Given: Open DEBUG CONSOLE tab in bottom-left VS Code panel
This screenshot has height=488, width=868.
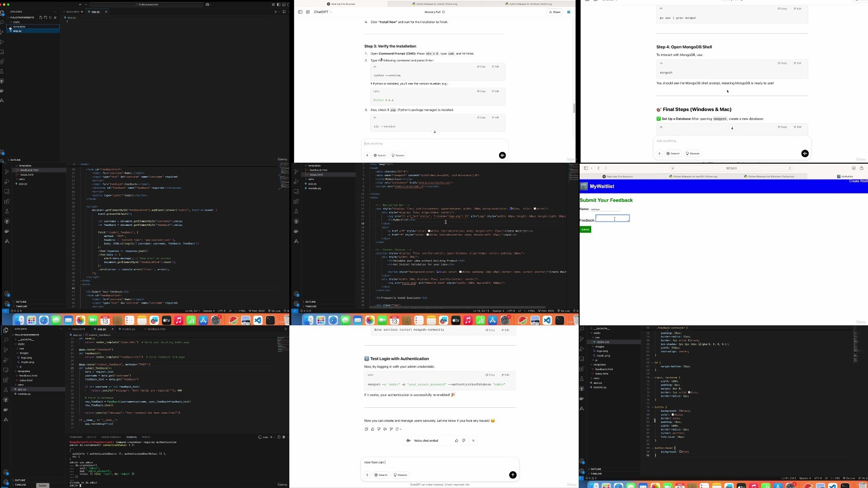Looking at the screenshot, I should pos(111,437).
